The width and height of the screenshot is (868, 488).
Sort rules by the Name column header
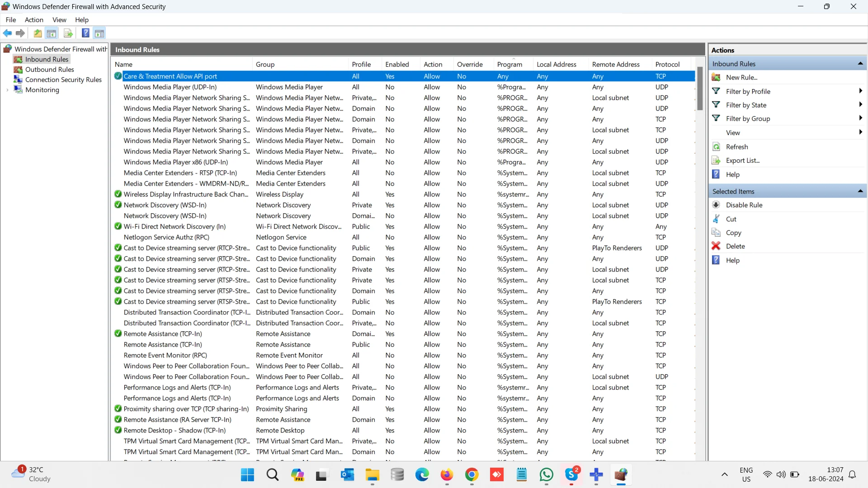tap(182, 64)
